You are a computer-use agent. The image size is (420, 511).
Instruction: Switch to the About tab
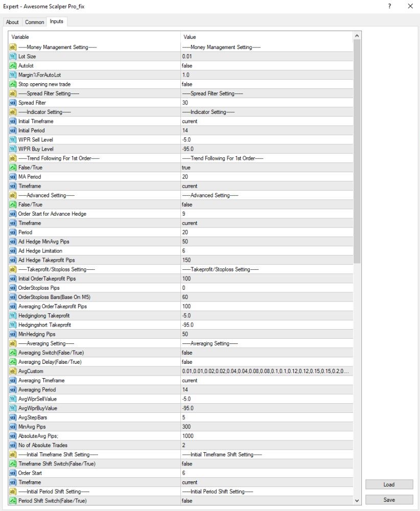pyautogui.click(x=12, y=22)
